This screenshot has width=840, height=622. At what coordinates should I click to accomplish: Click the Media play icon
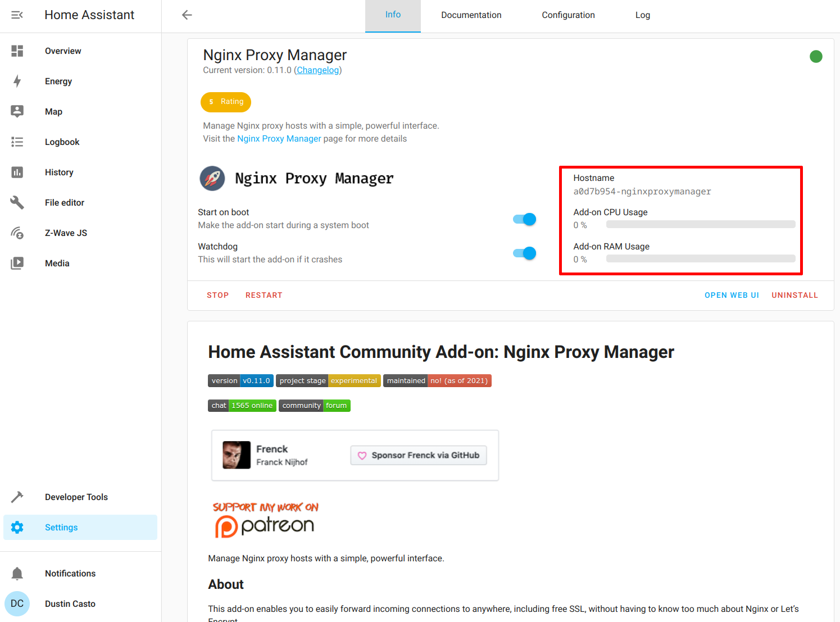point(17,264)
